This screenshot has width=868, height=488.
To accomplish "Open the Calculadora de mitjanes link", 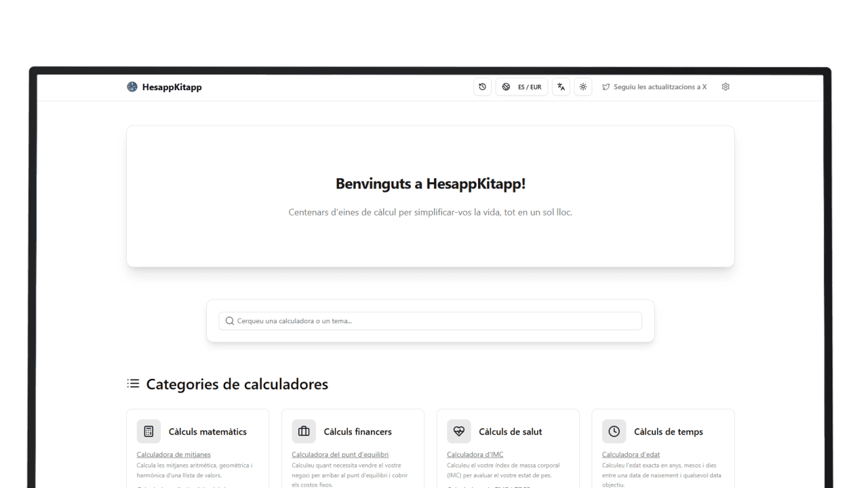I will (174, 454).
